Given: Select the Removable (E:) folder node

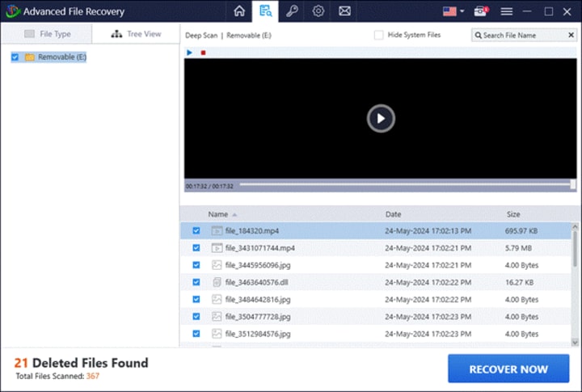Looking at the screenshot, I should click(x=56, y=57).
